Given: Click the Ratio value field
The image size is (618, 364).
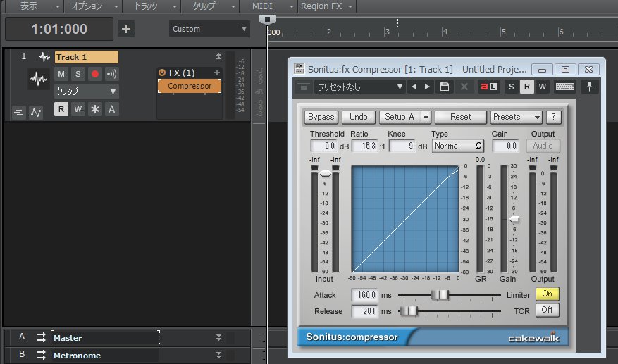Looking at the screenshot, I should click(364, 146).
